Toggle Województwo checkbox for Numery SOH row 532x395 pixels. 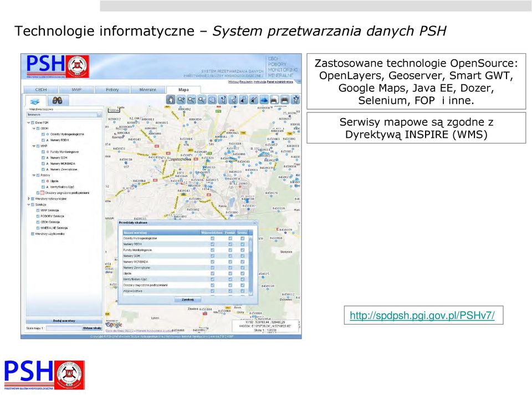(x=212, y=256)
